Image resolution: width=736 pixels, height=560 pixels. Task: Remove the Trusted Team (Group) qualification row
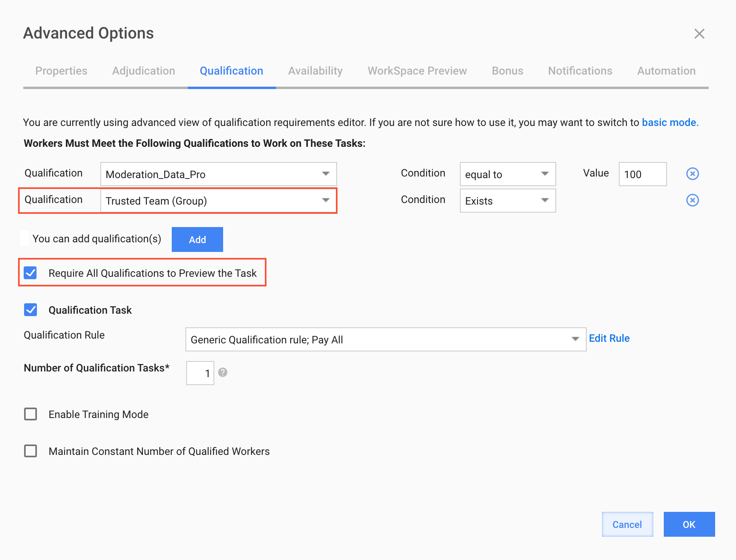tap(693, 200)
